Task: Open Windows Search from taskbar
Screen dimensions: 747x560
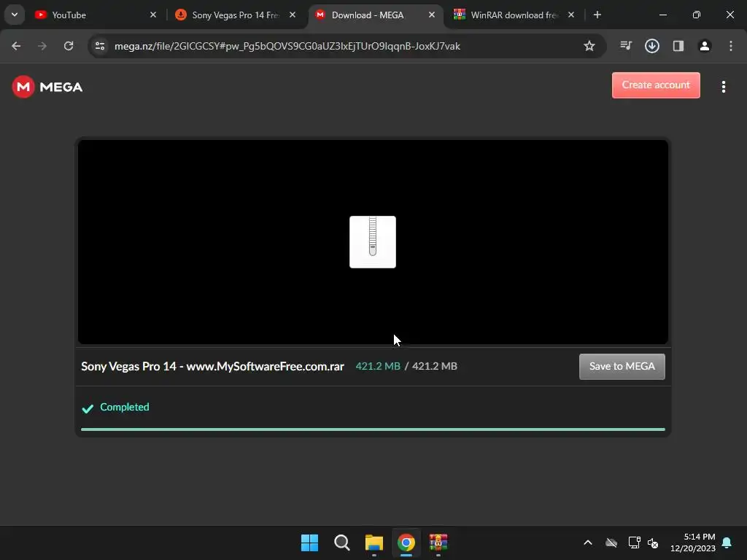Action: pyautogui.click(x=342, y=542)
